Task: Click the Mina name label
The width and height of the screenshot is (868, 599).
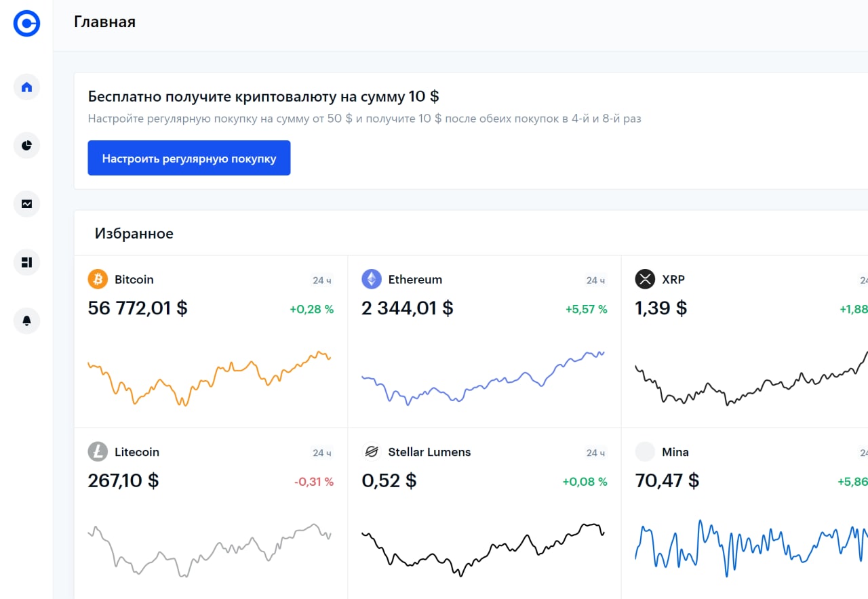Action: point(675,452)
